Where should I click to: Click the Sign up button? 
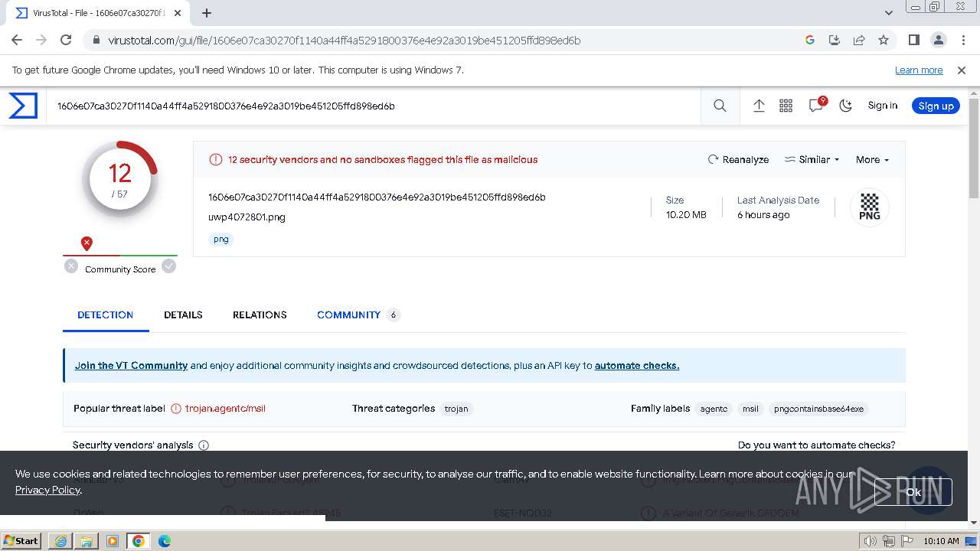(x=936, y=106)
